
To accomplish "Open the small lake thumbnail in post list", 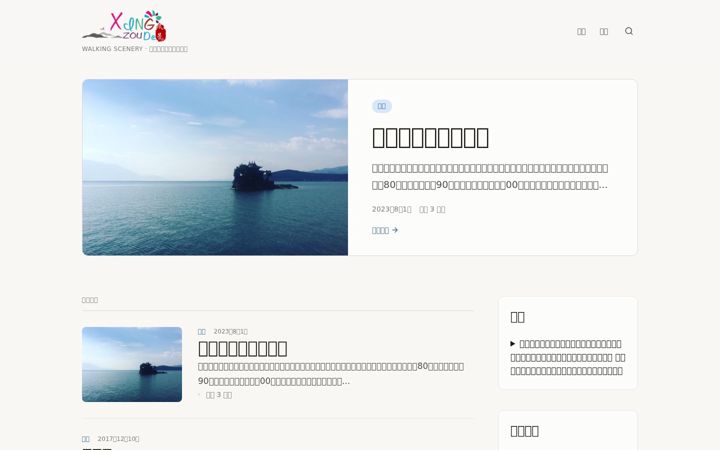I will 132,364.
